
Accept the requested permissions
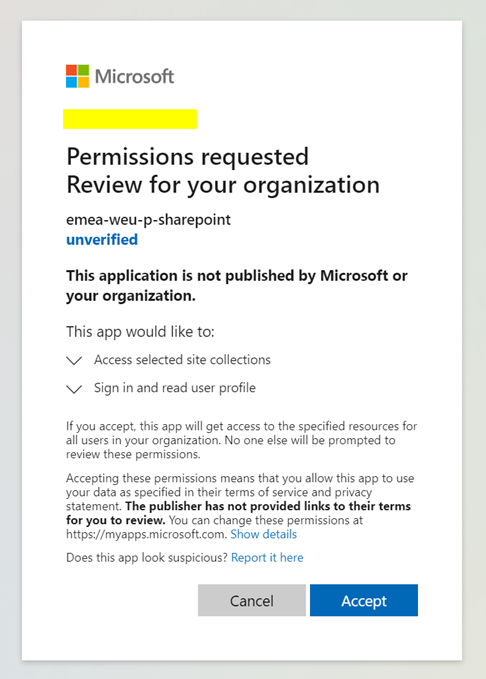pos(364,600)
